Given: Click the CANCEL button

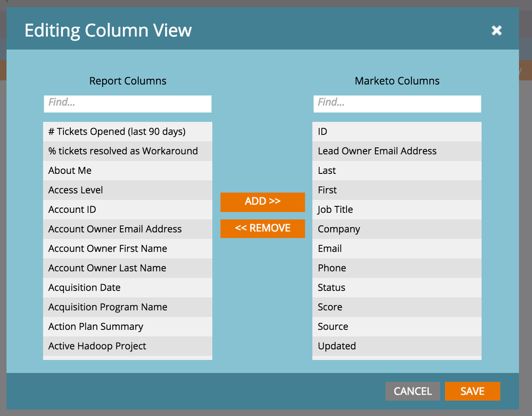Looking at the screenshot, I should pyautogui.click(x=413, y=391).
